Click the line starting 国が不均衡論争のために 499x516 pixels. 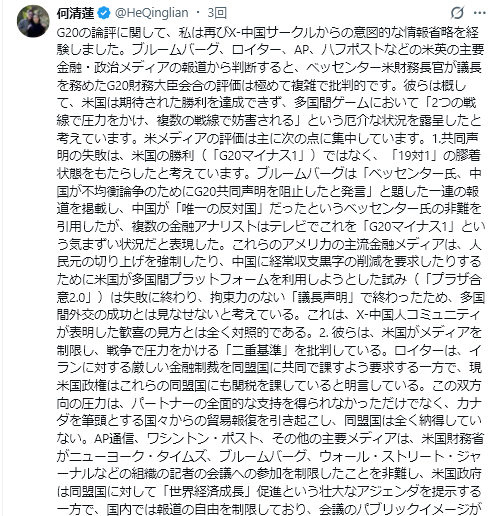(x=268, y=191)
